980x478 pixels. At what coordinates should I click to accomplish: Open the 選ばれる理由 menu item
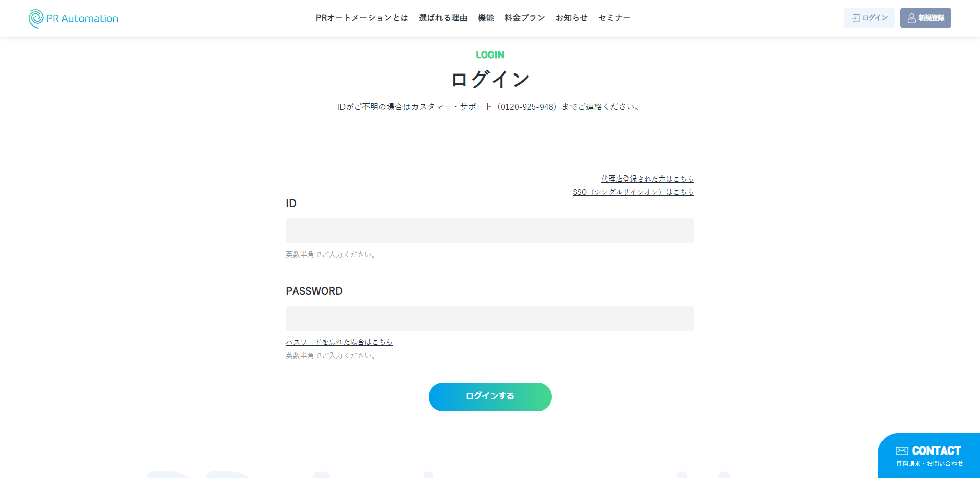point(443,18)
